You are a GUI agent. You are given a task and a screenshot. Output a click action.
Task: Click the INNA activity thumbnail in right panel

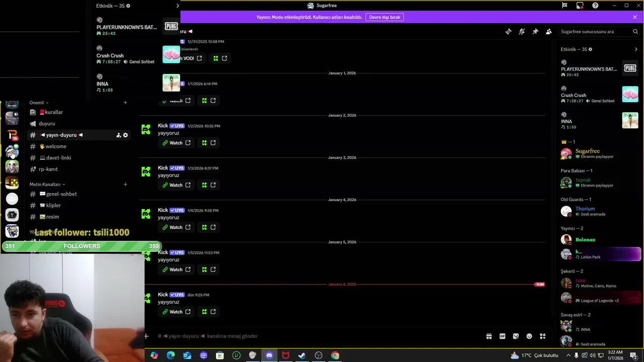(x=630, y=121)
